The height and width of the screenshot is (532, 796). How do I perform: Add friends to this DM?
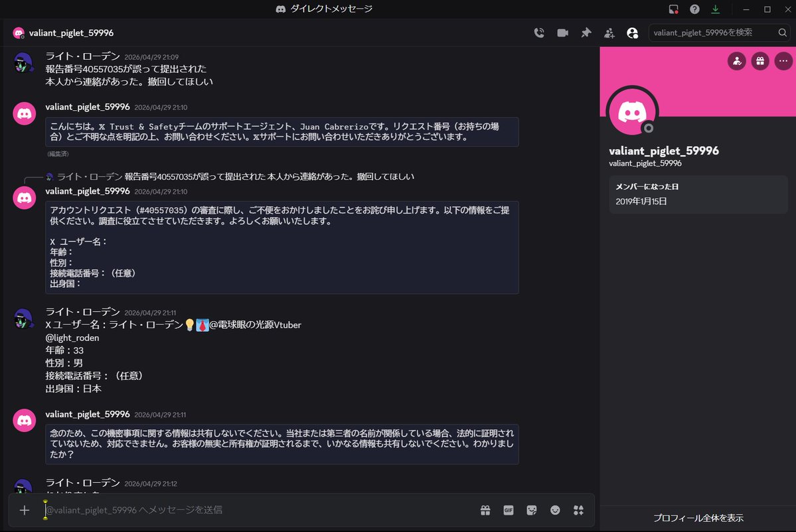609,33
